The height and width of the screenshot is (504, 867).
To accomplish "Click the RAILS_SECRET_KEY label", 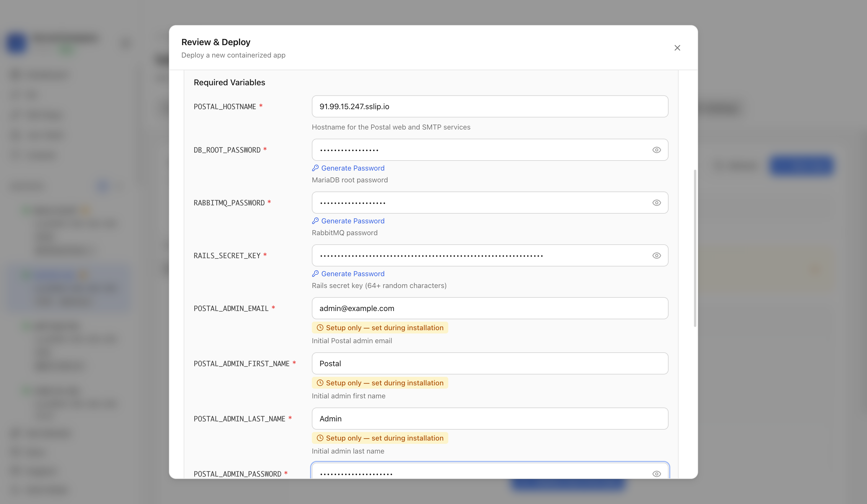I will pyautogui.click(x=227, y=256).
